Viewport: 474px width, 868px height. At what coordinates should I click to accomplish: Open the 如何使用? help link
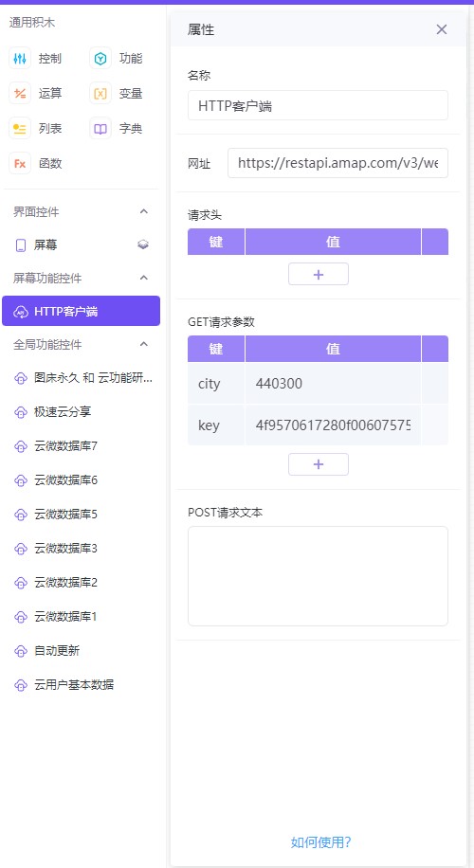[x=320, y=842]
